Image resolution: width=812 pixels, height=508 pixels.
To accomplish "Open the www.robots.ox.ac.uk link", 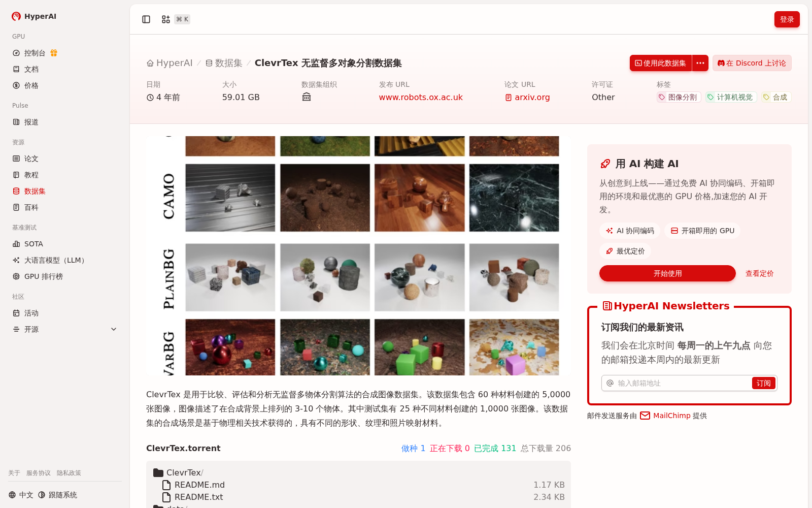I will coord(421,97).
